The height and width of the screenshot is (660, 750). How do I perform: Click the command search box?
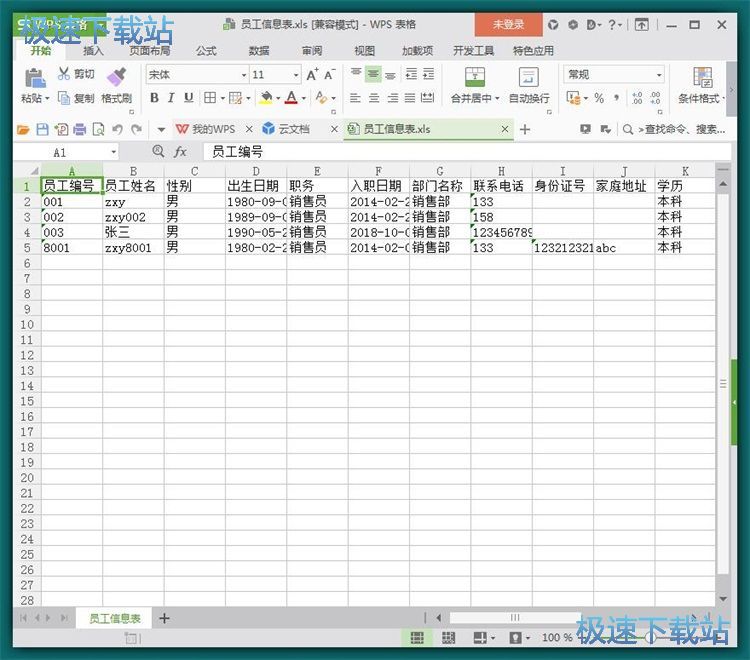click(675, 129)
